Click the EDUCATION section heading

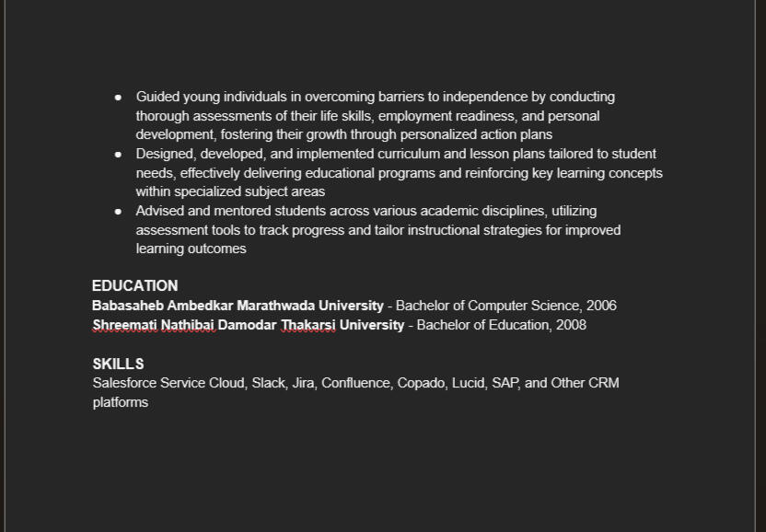point(134,286)
